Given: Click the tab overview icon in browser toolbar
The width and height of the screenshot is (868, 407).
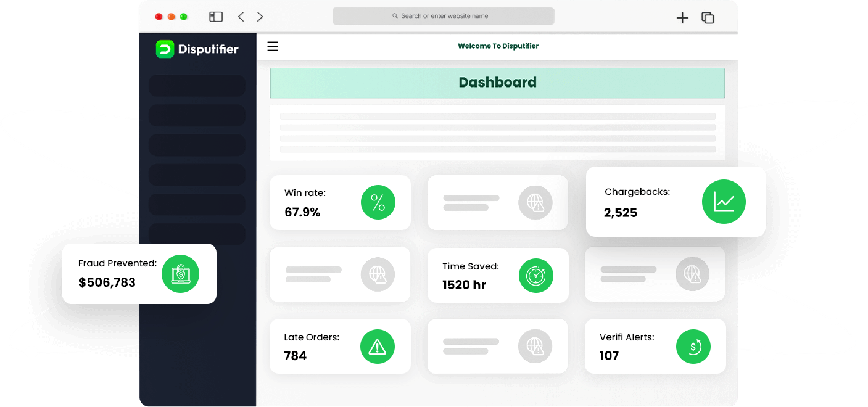Looking at the screenshot, I should tap(707, 18).
